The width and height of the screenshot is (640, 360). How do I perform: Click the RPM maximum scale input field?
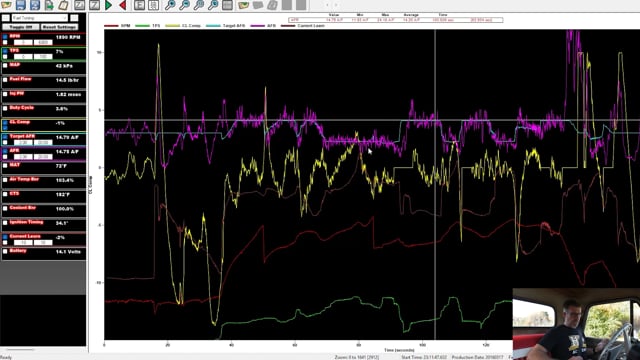pos(43,42)
